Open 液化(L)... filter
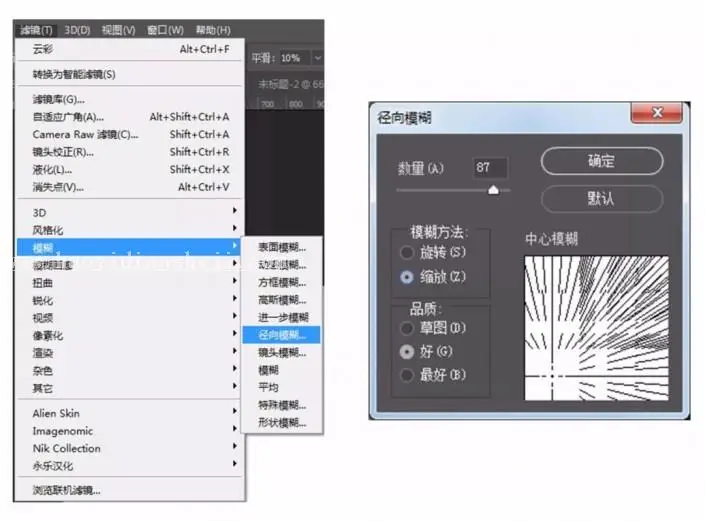 click(x=130, y=169)
